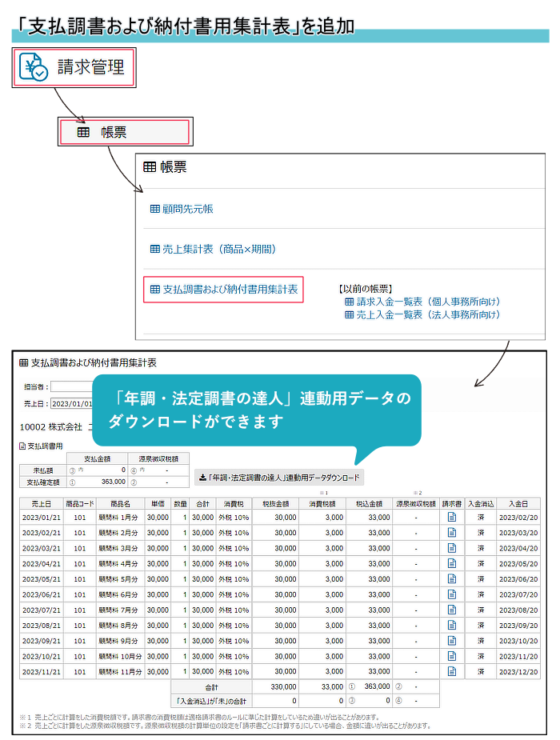Open invoice document icon for 2023/11/21 row
The image size is (560, 740).
click(x=451, y=671)
